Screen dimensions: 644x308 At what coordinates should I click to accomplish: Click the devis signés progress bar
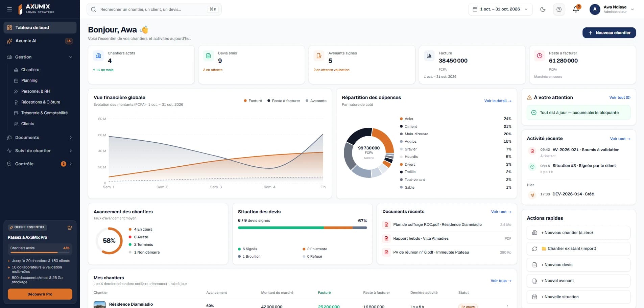[x=302, y=228]
